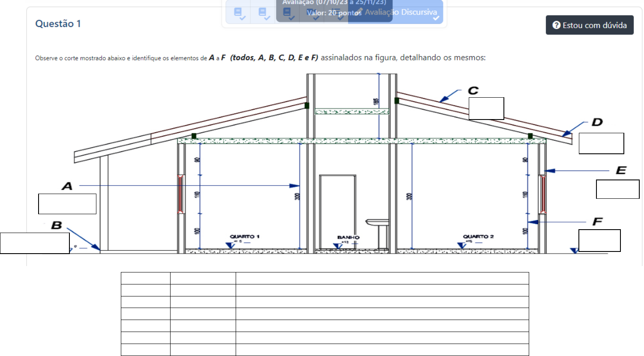Select the answer box below label C

[486, 108]
